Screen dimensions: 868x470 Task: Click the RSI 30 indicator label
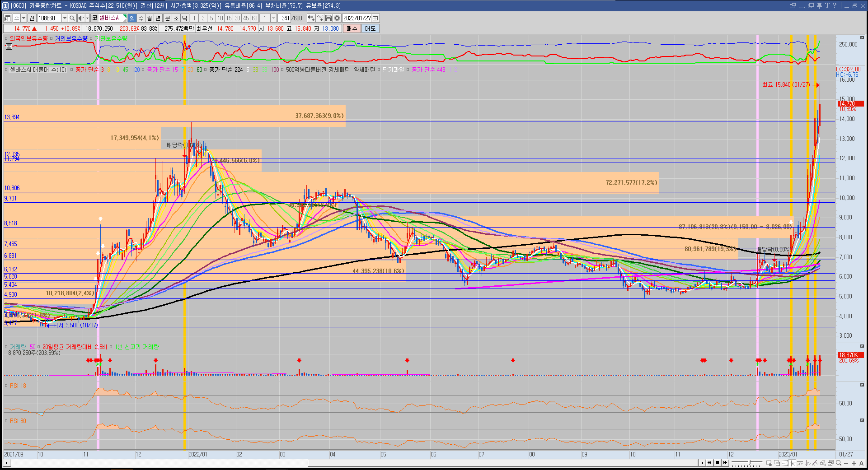pyautogui.click(x=18, y=421)
